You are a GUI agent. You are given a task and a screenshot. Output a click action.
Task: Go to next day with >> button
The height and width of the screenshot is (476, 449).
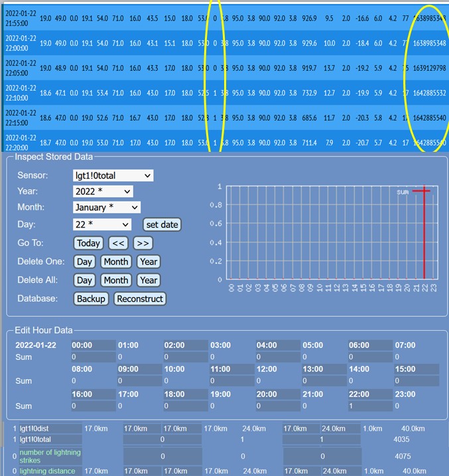point(143,243)
